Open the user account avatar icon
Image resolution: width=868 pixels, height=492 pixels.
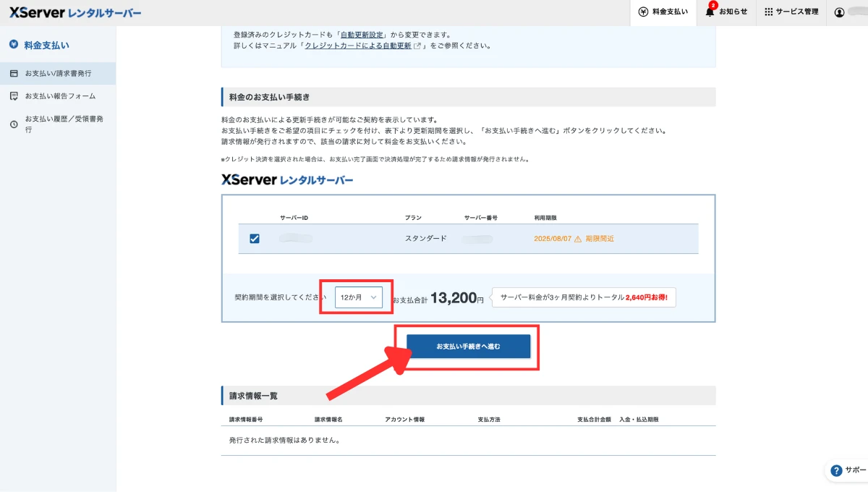[839, 12]
